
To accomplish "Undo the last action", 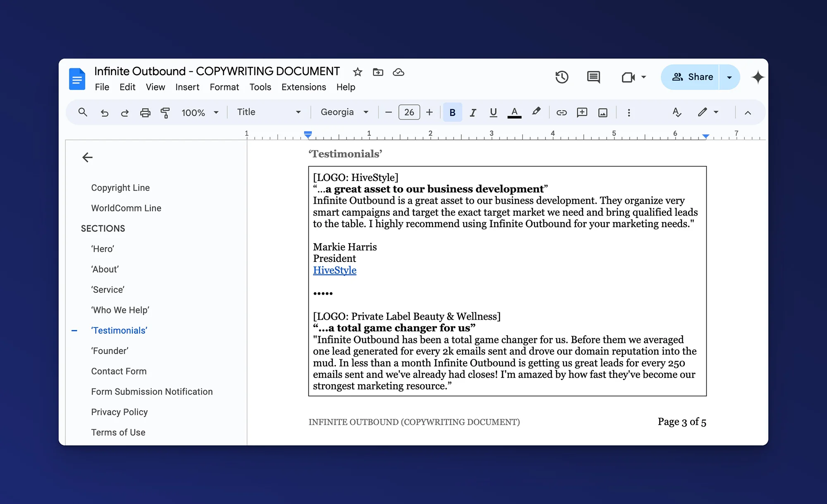I will pos(104,112).
